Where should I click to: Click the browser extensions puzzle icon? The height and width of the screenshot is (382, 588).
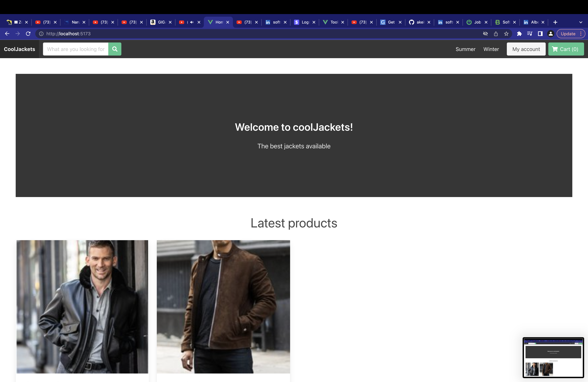click(x=520, y=34)
